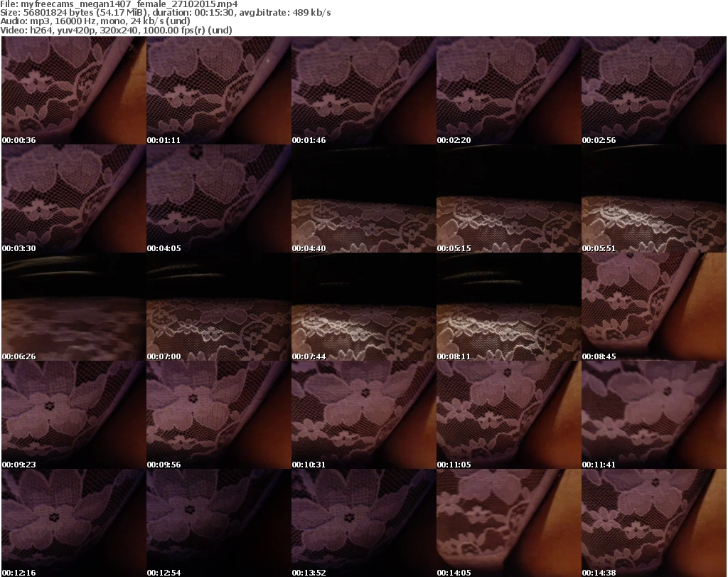
Task: Click the 'Audio: mp3, 16000 Hz' header line
Action: pyautogui.click(x=95, y=21)
